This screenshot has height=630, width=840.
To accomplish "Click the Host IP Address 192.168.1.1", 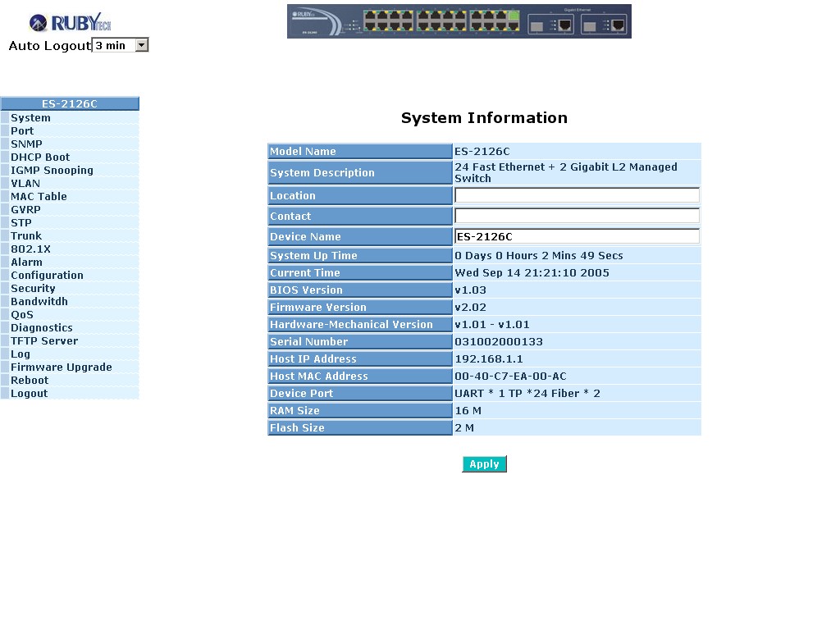I will (x=489, y=359).
